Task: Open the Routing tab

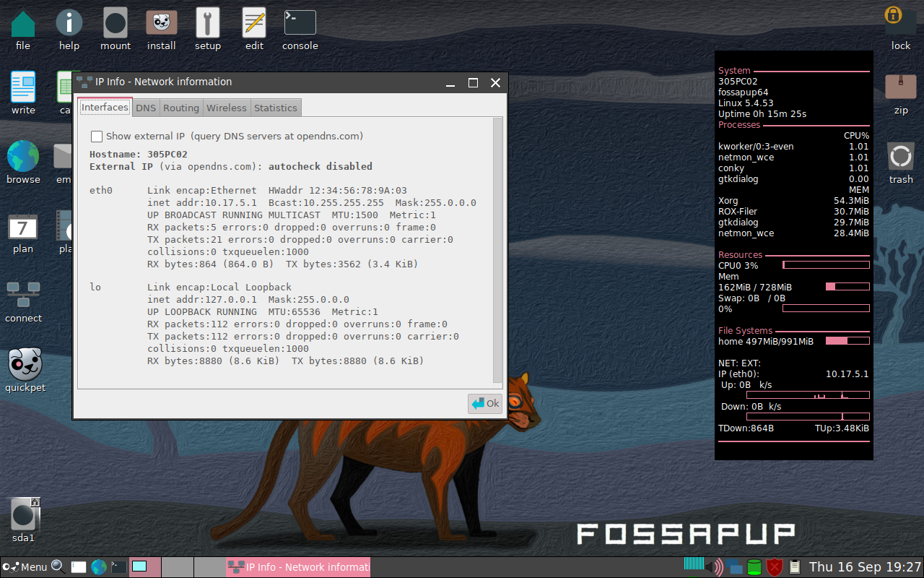Action: click(180, 108)
